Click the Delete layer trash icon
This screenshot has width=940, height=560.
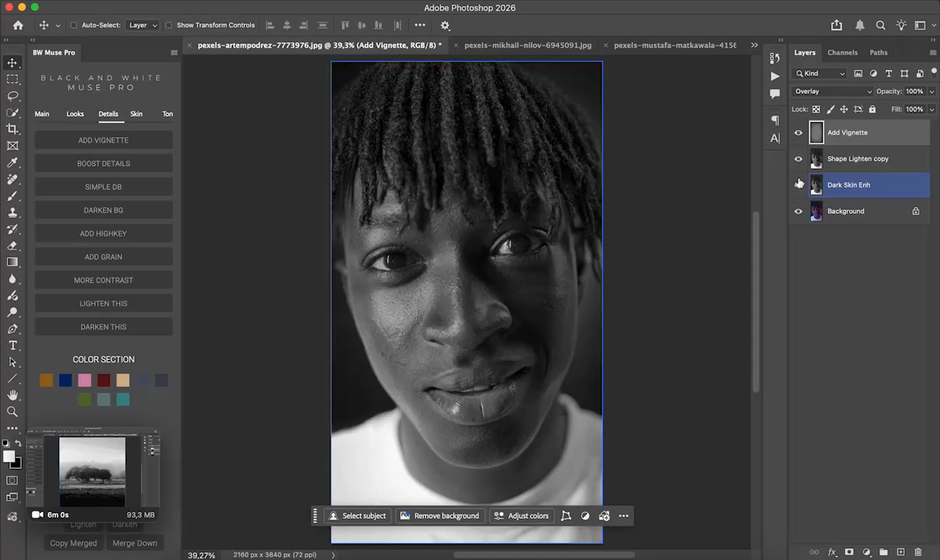point(918,552)
